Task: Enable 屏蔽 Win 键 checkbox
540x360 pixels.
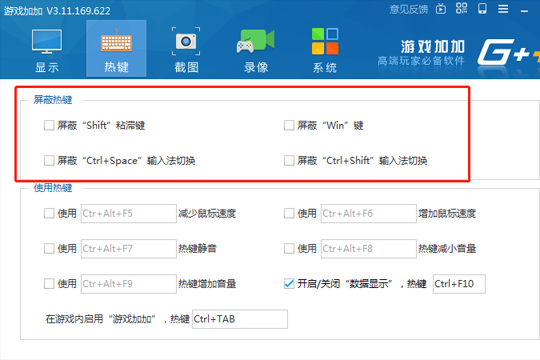Action: 289,125
